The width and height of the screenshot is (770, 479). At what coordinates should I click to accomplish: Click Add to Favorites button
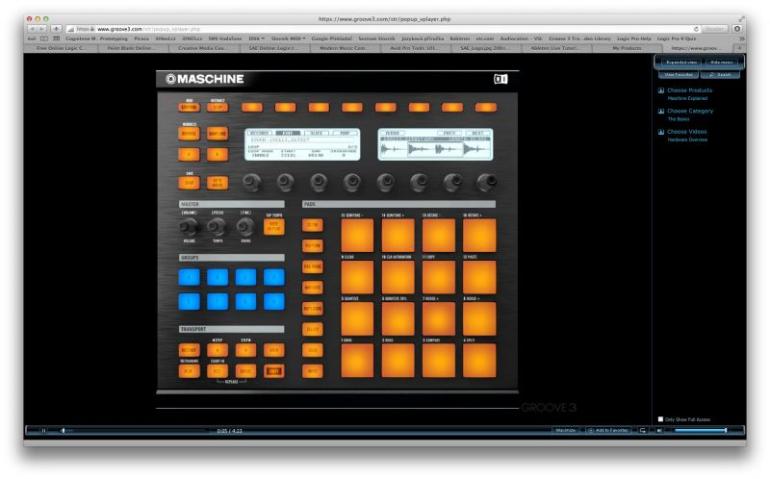(608, 430)
